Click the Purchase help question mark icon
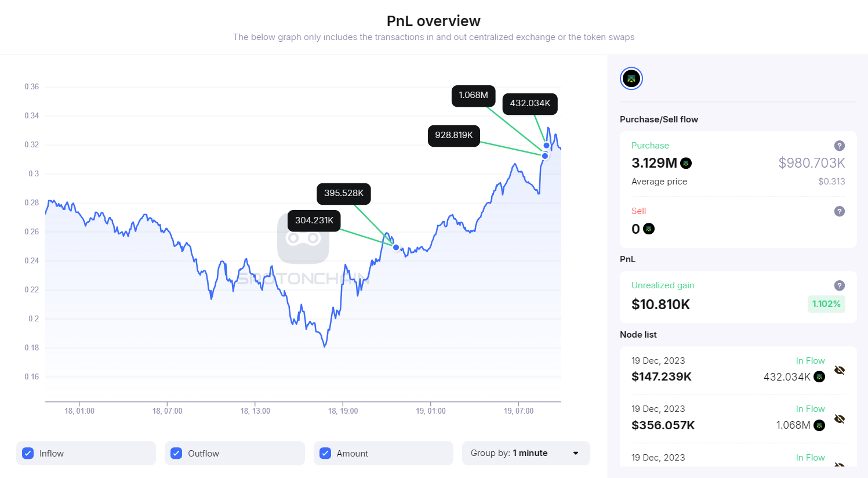Screen dimensions: 868x478 pyautogui.click(x=839, y=146)
